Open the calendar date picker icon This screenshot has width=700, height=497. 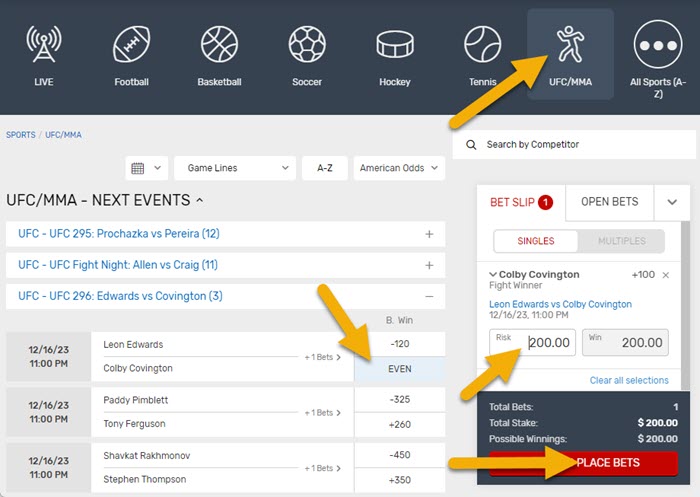pos(145,168)
